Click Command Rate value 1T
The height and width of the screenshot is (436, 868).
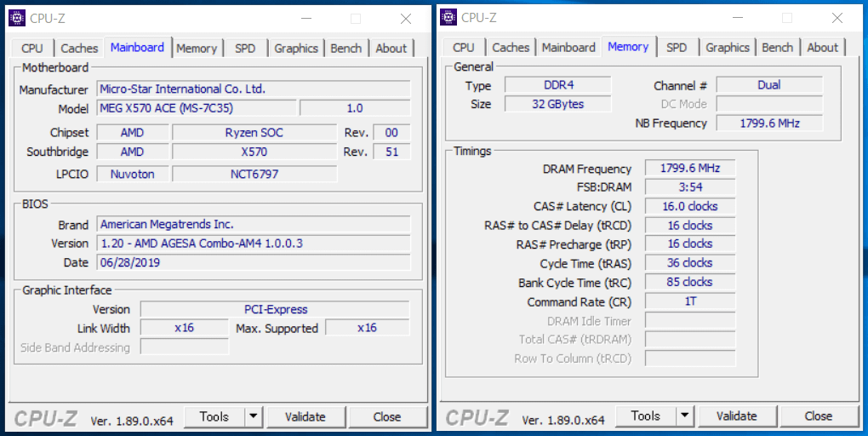[690, 301]
